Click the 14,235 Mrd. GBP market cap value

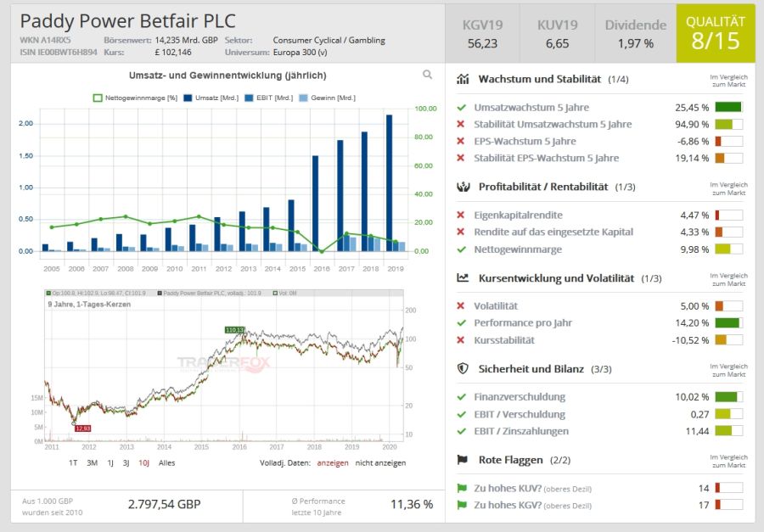tap(186, 40)
